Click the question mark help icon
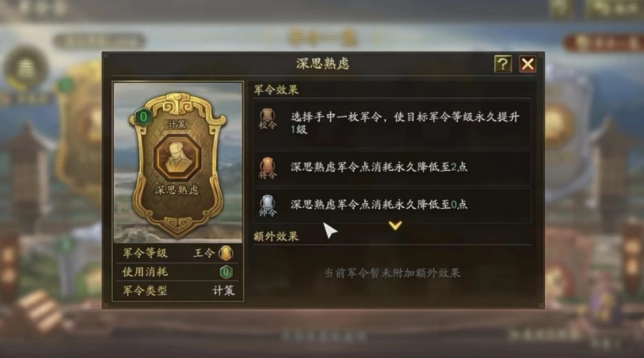 pos(502,64)
